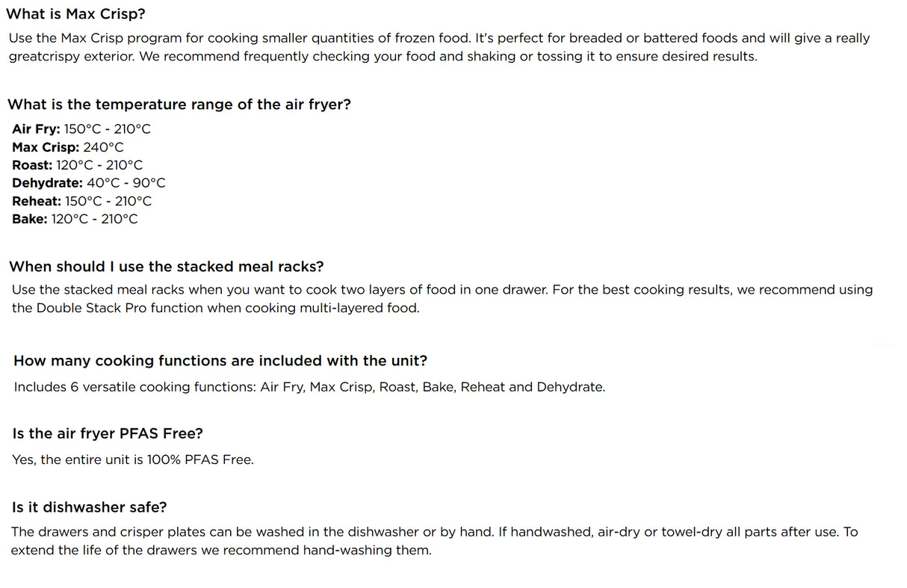This screenshot has height=588, width=907.
Task: Toggle "How many cooking functions" question heading
Action: click(220, 361)
